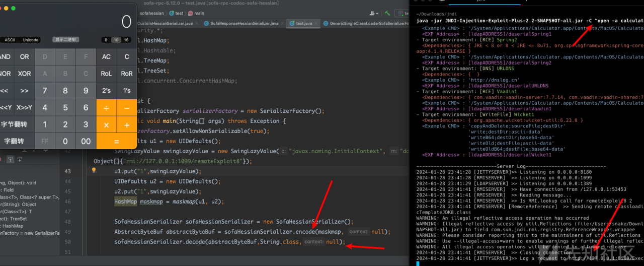Click digit 8 on calculator keypad
This screenshot has width=644, height=266.
65,91
